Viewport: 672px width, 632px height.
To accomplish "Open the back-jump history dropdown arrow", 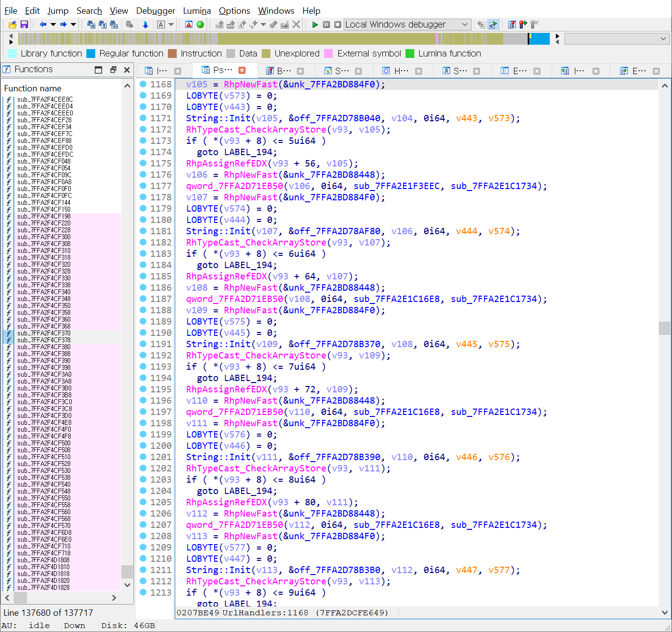I will point(53,25).
